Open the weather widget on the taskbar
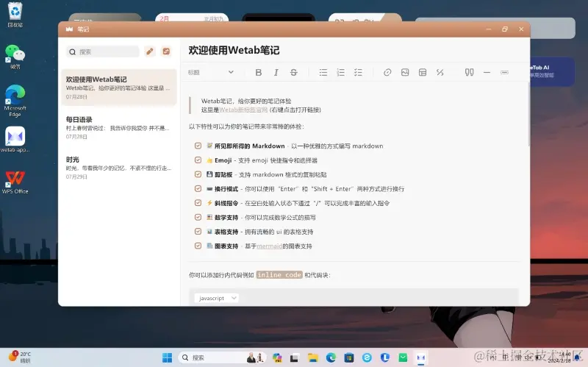This screenshot has width=588, height=367. pos(20,357)
